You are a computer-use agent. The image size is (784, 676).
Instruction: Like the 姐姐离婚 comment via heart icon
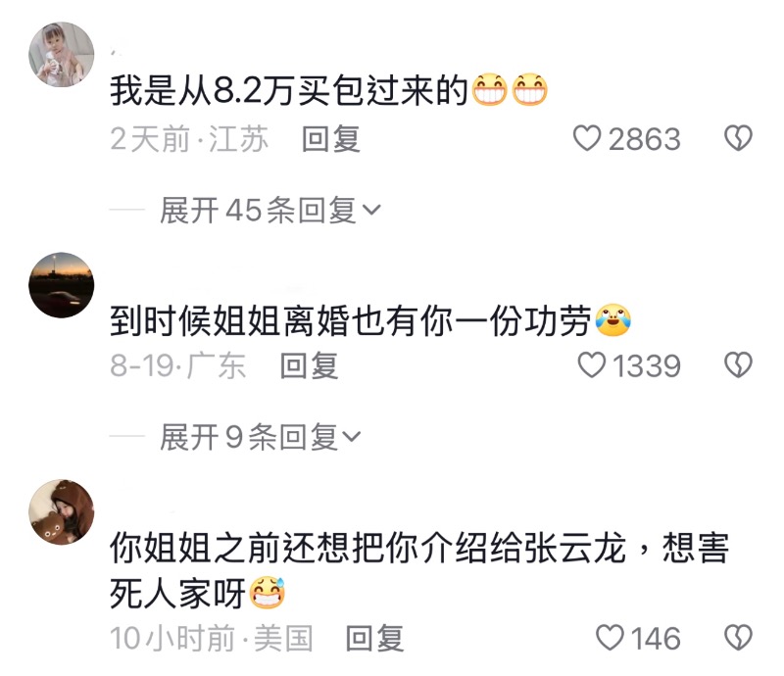coord(592,365)
